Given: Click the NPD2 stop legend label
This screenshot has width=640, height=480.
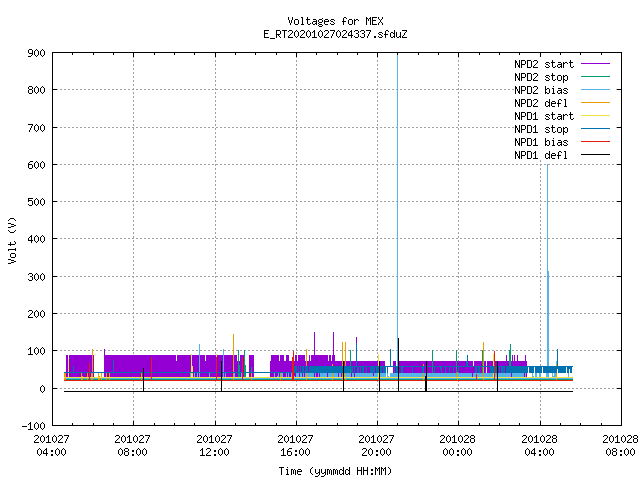Looking at the screenshot, I should [x=541, y=77].
